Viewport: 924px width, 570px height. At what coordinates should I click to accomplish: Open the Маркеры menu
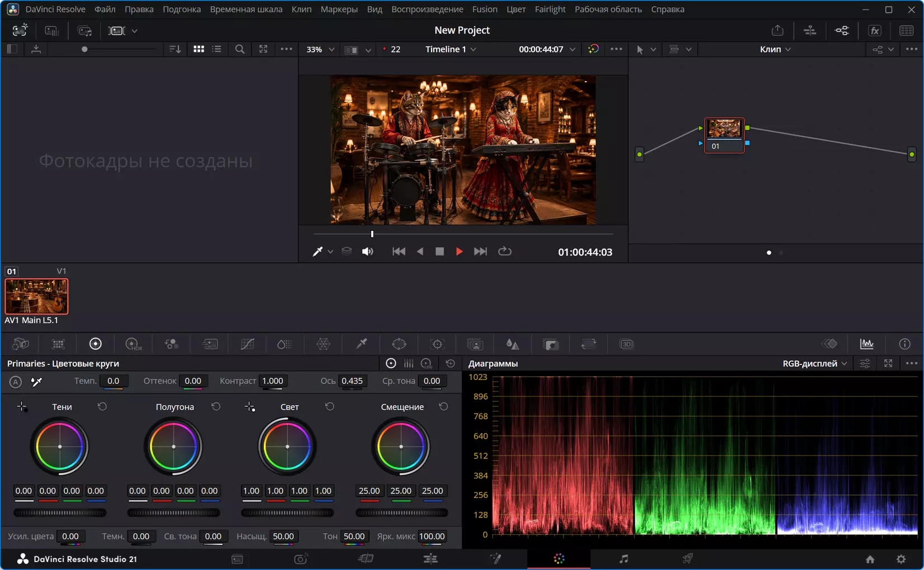coord(339,9)
